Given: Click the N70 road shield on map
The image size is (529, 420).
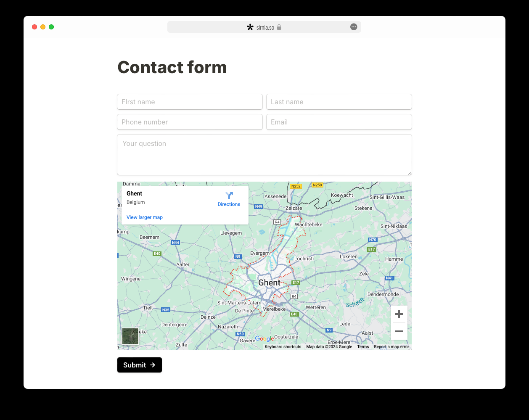Looking at the screenshot, I should [x=373, y=240].
